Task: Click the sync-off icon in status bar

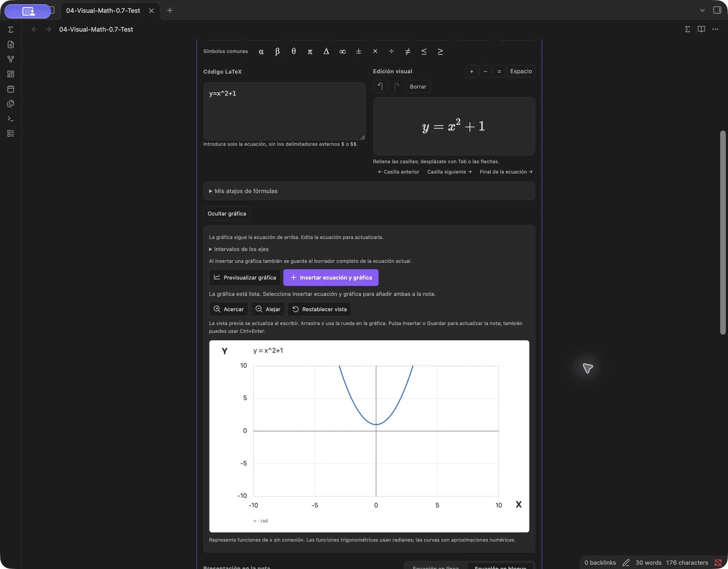Action: 718,563
